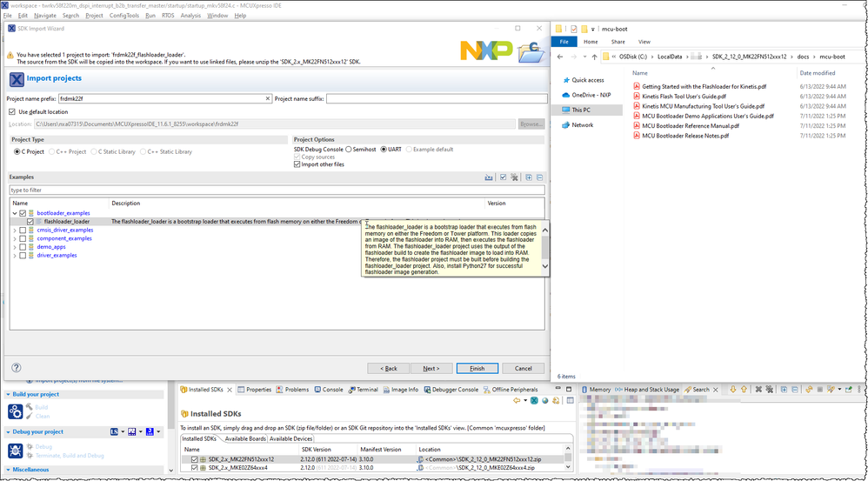Image resolution: width=868 pixels, height=481 pixels.
Task: Click the Cancel button
Action: point(523,368)
